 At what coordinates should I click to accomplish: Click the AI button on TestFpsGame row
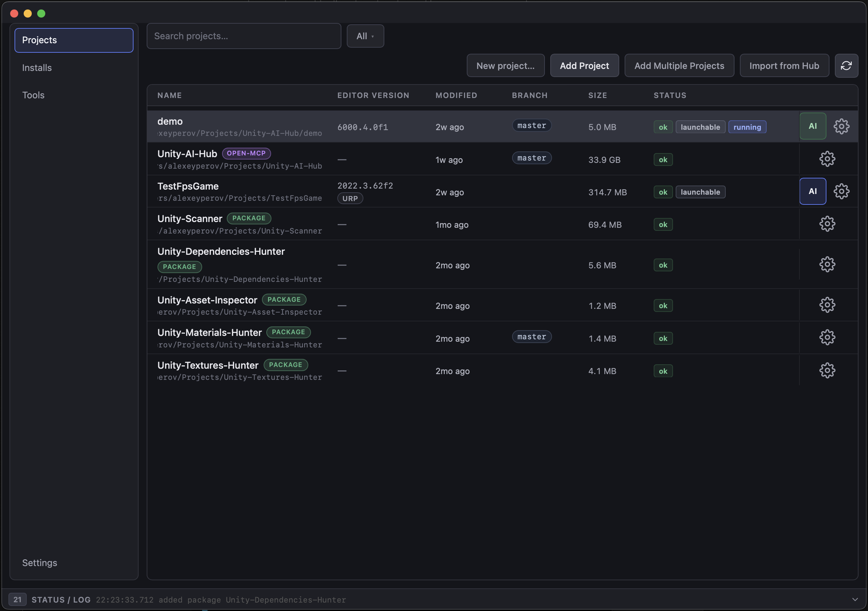tap(813, 191)
